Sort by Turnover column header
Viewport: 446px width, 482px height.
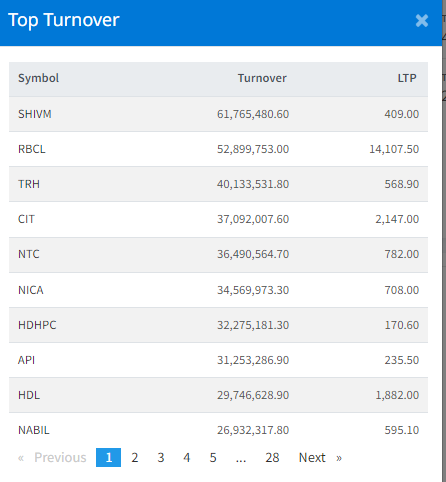pos(262,78)
